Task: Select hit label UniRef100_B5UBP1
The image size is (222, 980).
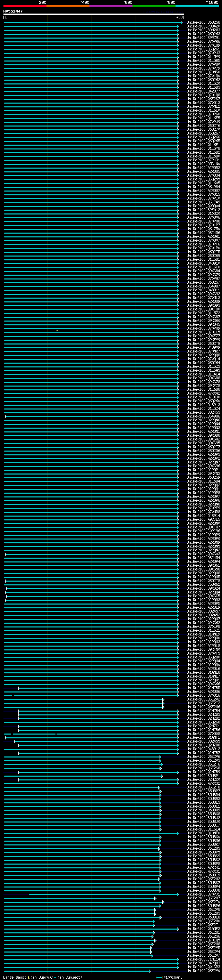Action: 203,776
